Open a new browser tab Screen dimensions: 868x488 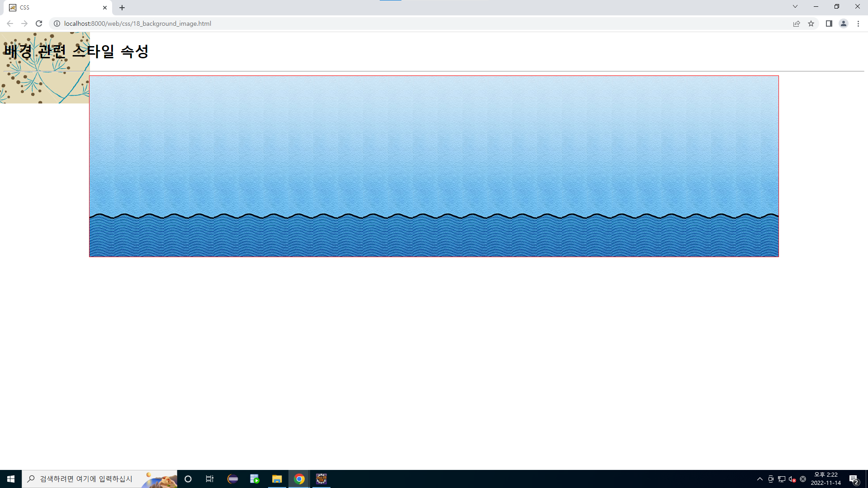coord(122,8)
